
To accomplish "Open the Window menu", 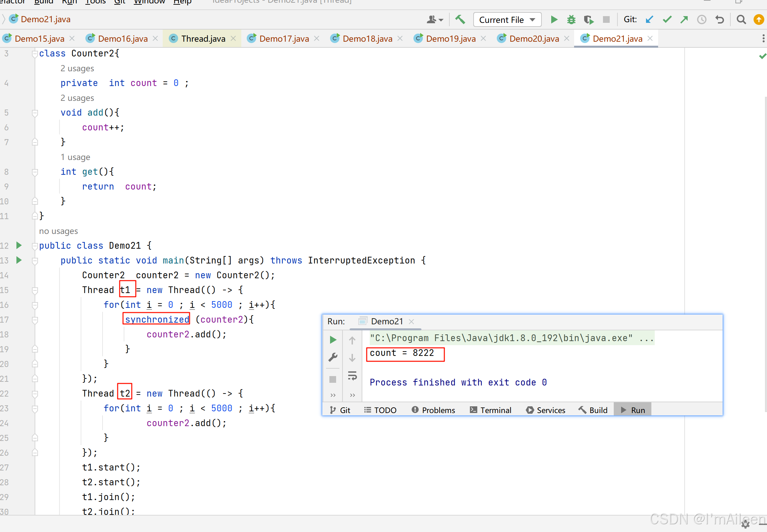I will [x=149, y=2].
